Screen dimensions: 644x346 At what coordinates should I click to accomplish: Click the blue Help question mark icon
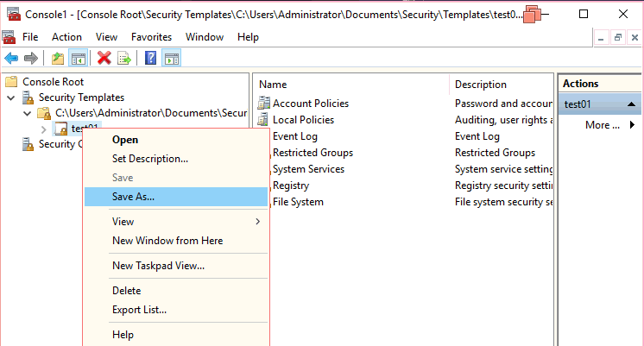tap(151, 59)
